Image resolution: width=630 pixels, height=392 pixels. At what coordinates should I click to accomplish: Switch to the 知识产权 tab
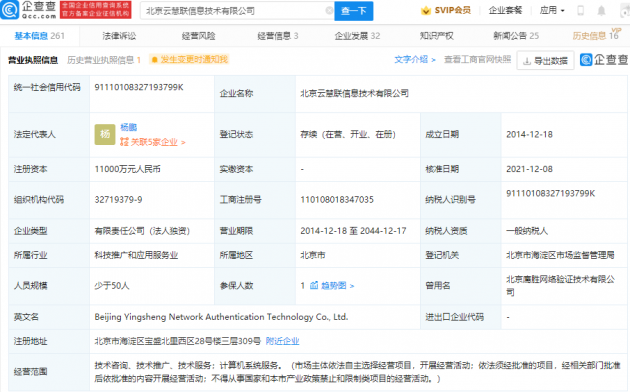(x=437, y=36)
